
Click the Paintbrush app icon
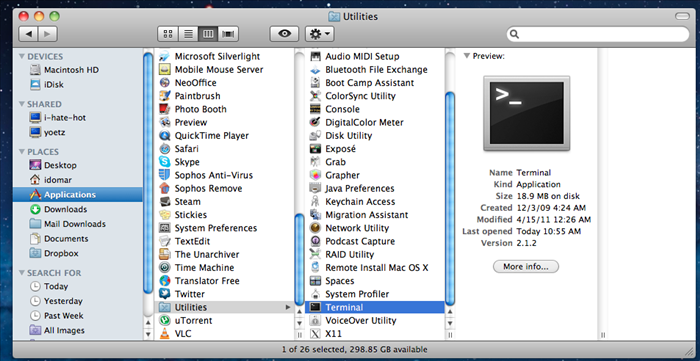[165, 96]
